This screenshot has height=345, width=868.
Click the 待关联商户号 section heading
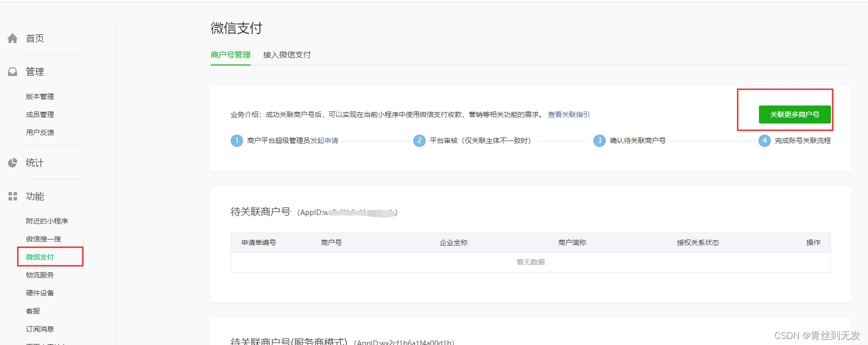(261, 212)
